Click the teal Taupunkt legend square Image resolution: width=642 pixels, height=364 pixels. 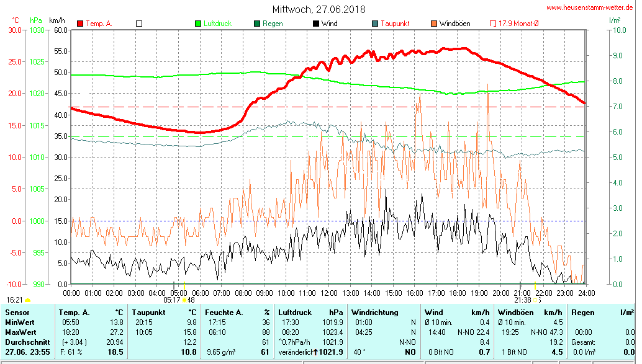[x=375, y=24]
